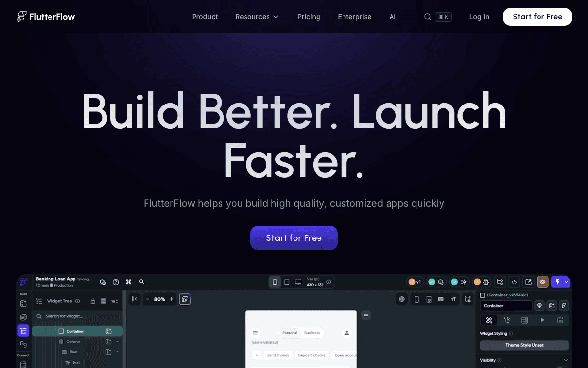The image size is (588, 368).
Task: Select the Container row in widget tree
Action: [x=77, y=331]
